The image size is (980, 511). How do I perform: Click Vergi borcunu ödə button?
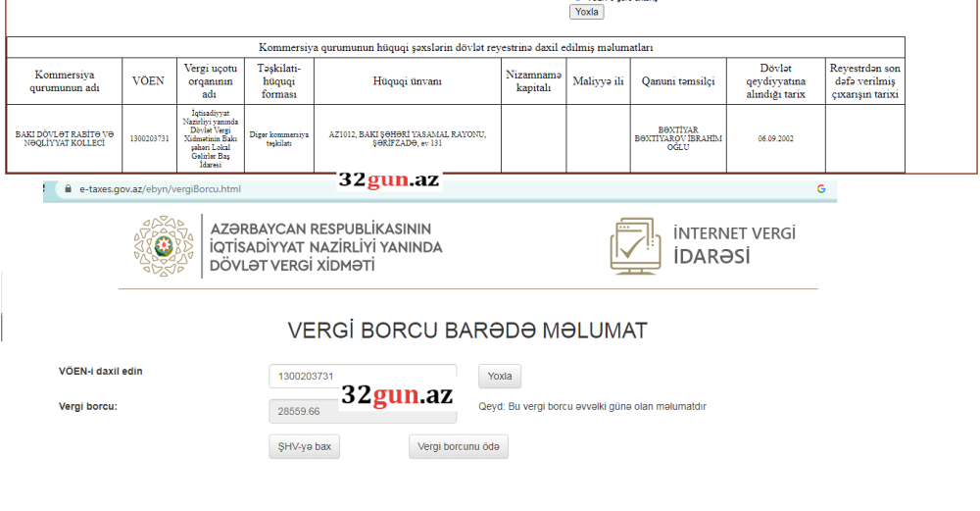[x=458, y=446]
